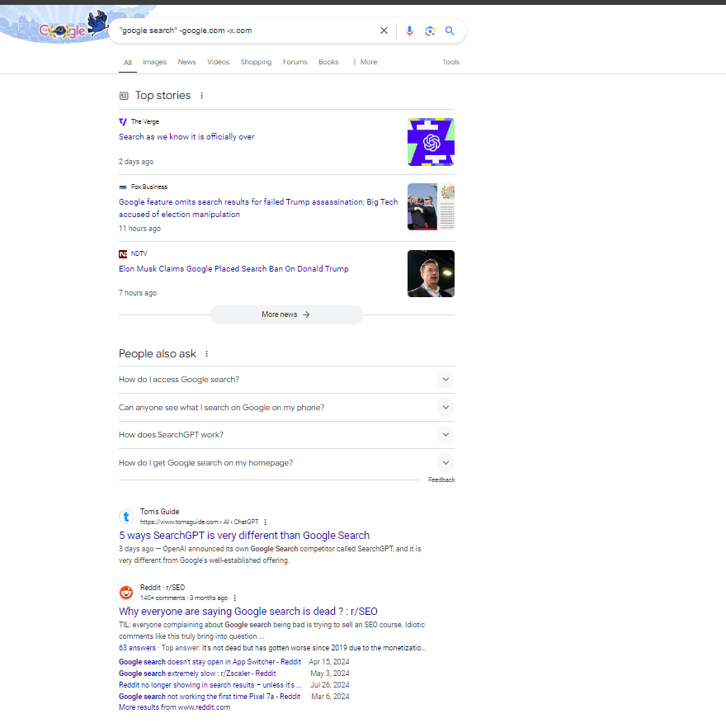Viewport: 726px width, 728px height.
Task: Click 'More results from www.reddit.com'
Action: pyautogui.click(x=175, y=707)
